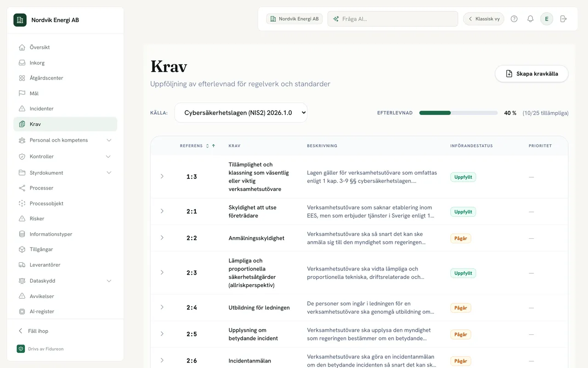Open the user avatar labeled E
Image resolution: width=588 pixels, height=368 pixels.
coord(547,19)
